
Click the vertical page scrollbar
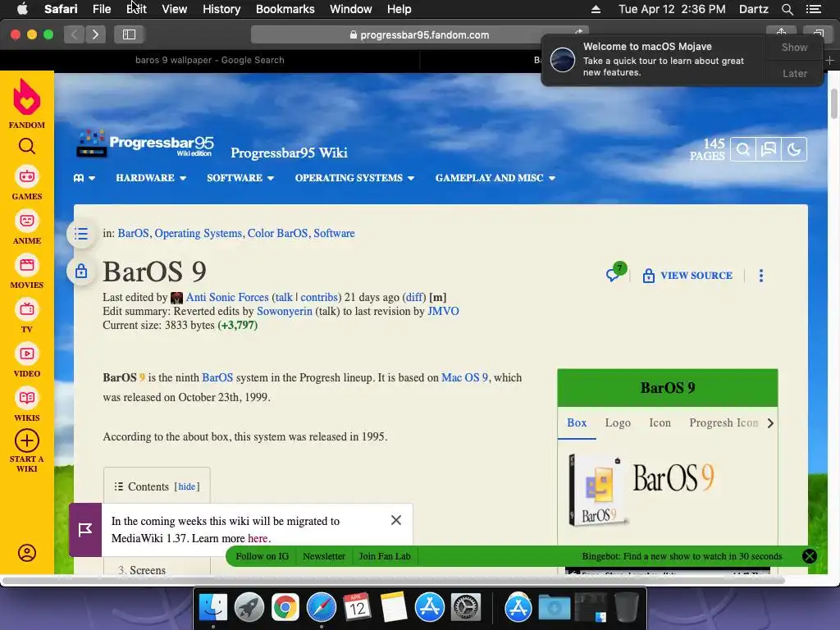tap(833, 104)
